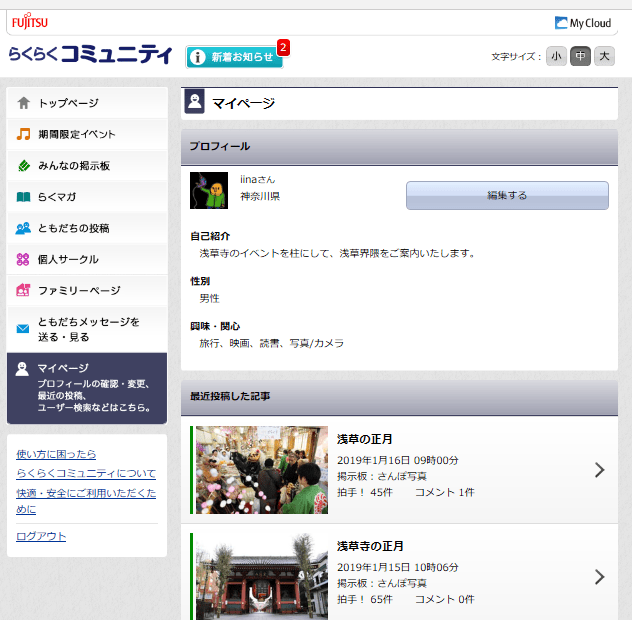Click the person icon in マイページ sidebar item
633x620 pixels.
[22, 369]
